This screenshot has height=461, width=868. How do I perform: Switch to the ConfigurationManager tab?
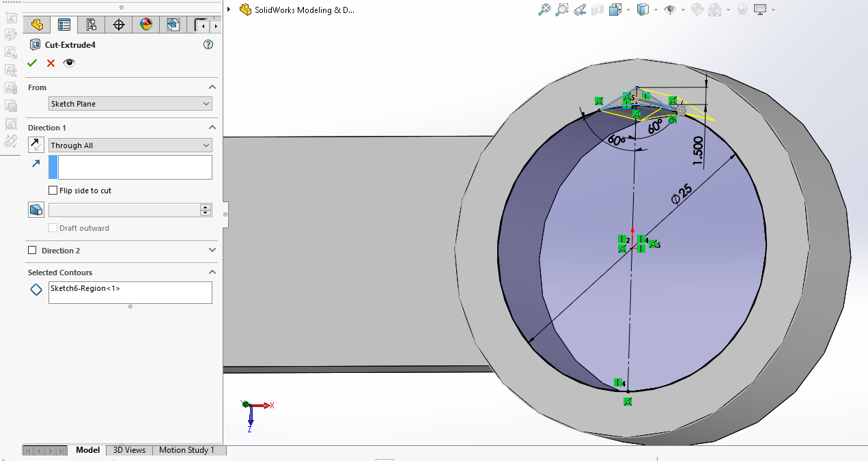(x=91, y=25)
